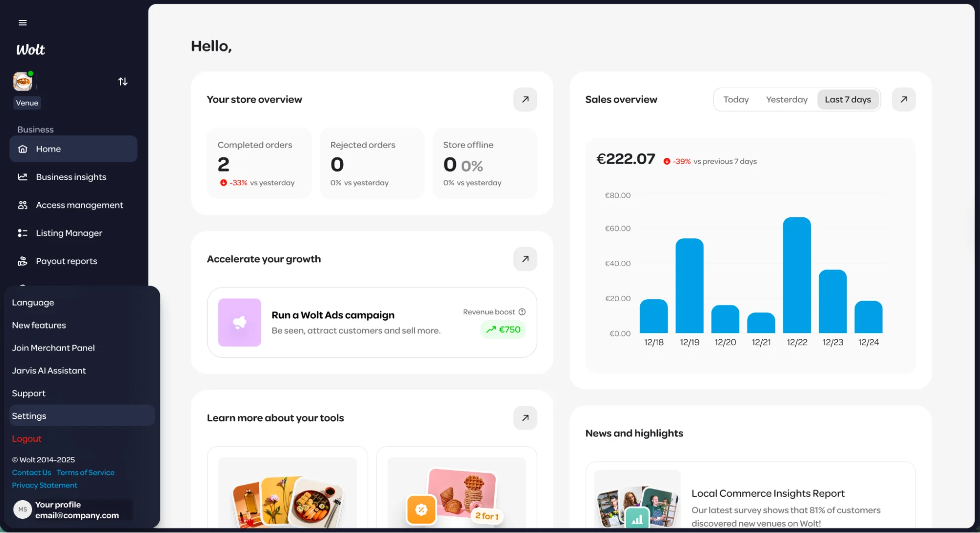Click the 12/22 sales bar
Viewport: 980px width, 533px height.
click(797, 275)
